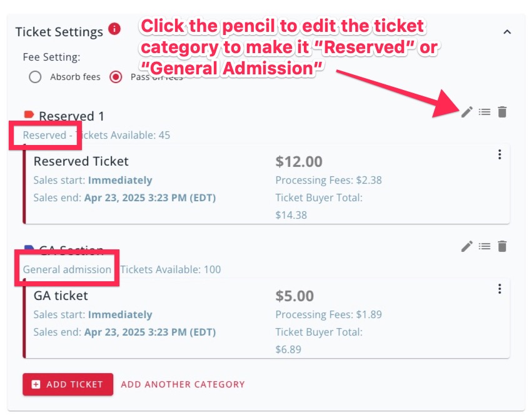
Task: Select the Pass on fees radio button
Action: pyautogui.click(x=116, y=77)
